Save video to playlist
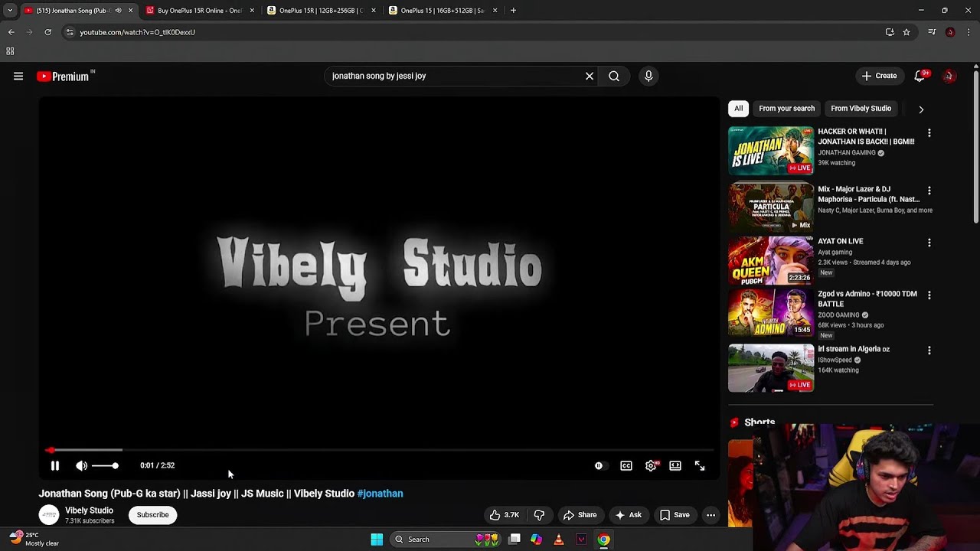Screen dimensions: 980x551 click(x=675, y=515)
